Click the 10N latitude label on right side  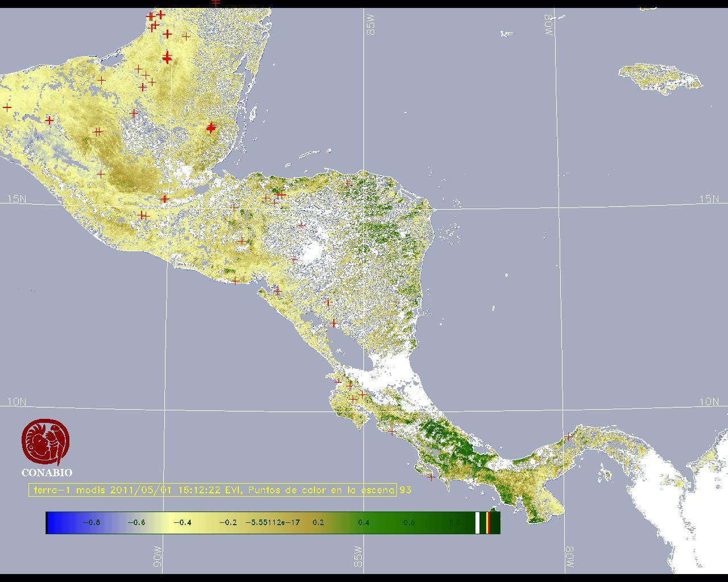pos(709,402)
